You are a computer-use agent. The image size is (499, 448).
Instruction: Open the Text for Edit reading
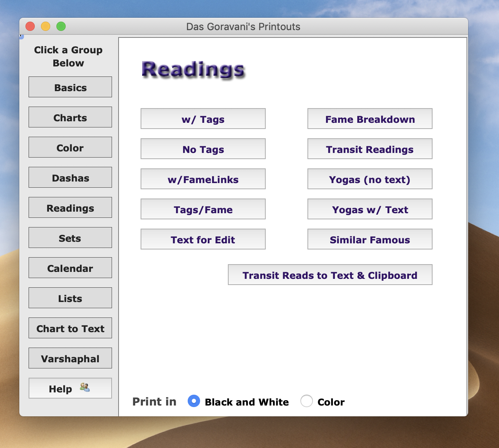[x=203, y=239]
